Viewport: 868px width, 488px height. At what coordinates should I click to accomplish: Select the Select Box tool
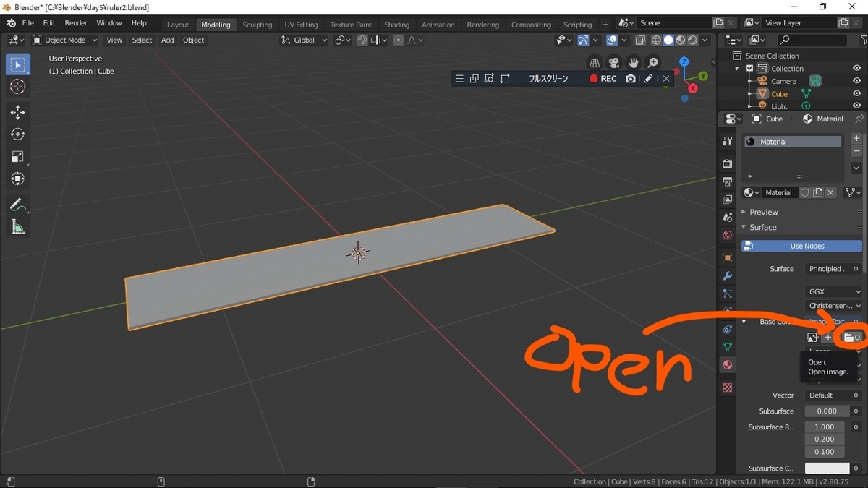(x=18, y=64)
